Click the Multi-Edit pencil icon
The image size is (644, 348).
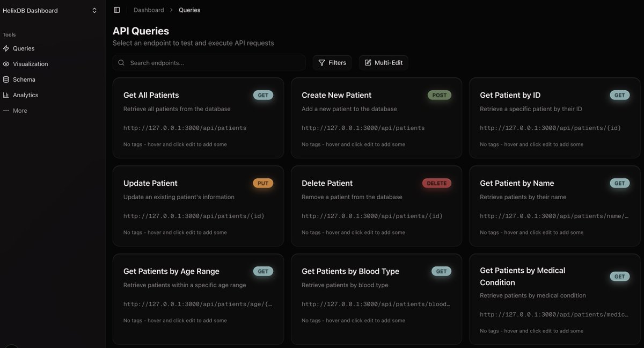pos(368,63)
